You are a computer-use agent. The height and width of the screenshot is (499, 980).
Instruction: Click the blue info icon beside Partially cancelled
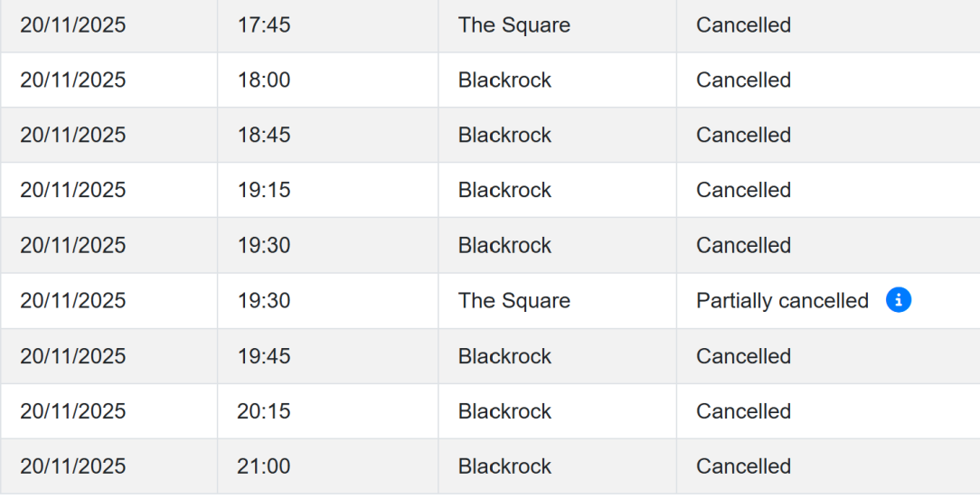[x=898, y=300]
